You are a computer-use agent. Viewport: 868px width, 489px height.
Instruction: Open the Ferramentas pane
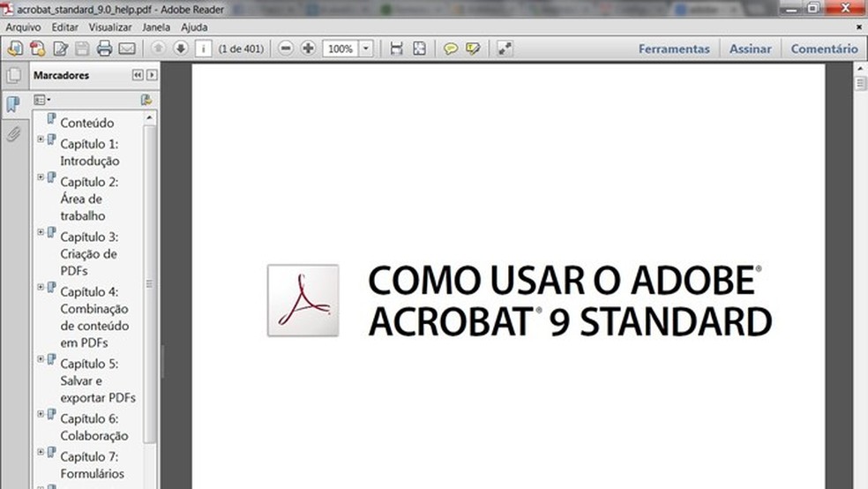coord(674,49)
